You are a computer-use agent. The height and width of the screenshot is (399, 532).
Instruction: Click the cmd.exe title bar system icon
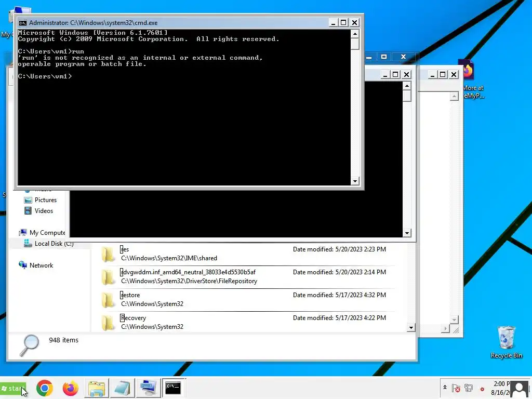pos(23,23)
